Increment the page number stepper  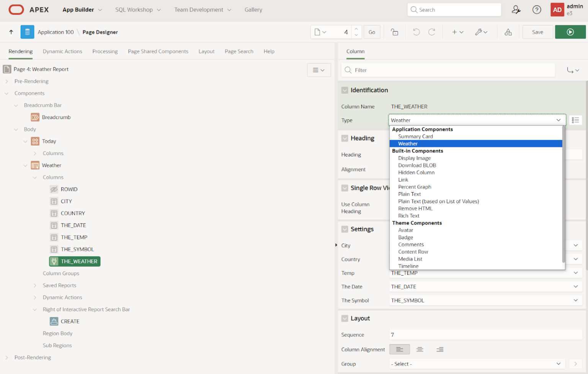point(356,29)
